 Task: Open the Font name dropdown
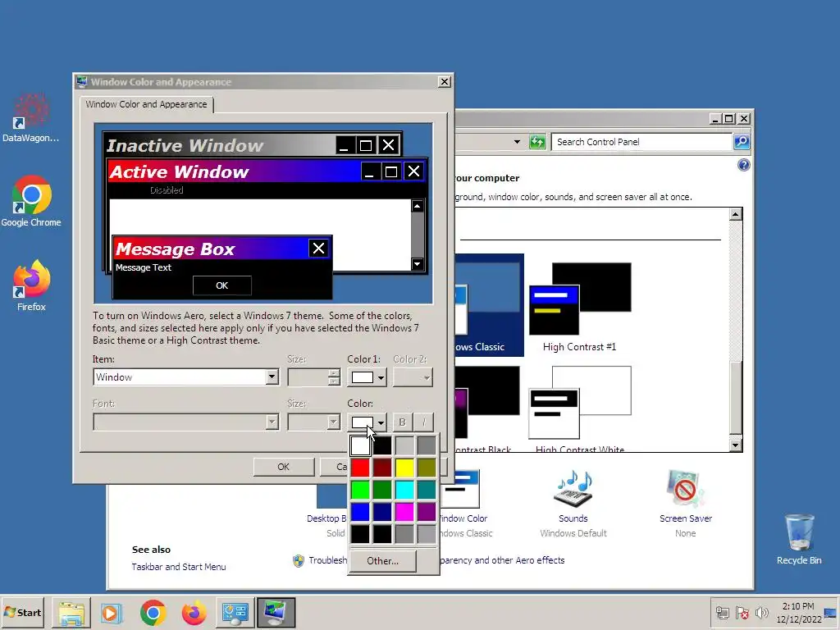(x=186, y=422)
